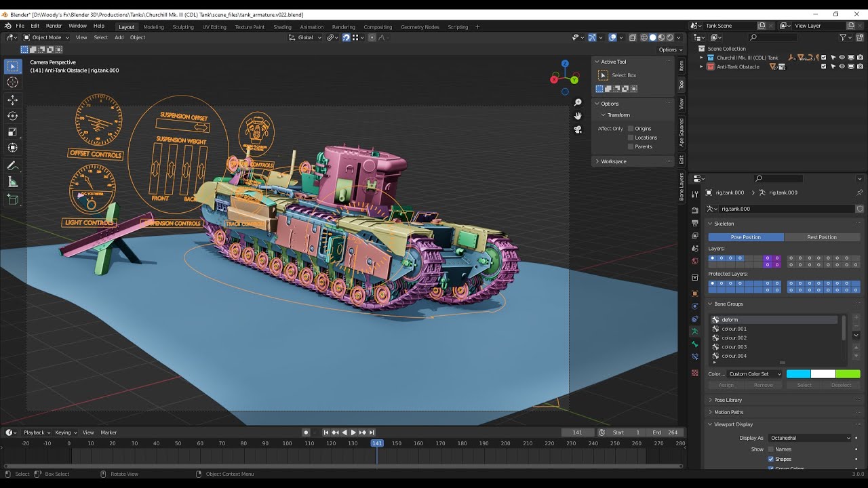The height and width of the screenshot is (488, 868).
Task: Open the World properties tab
Action: point(694,261)
